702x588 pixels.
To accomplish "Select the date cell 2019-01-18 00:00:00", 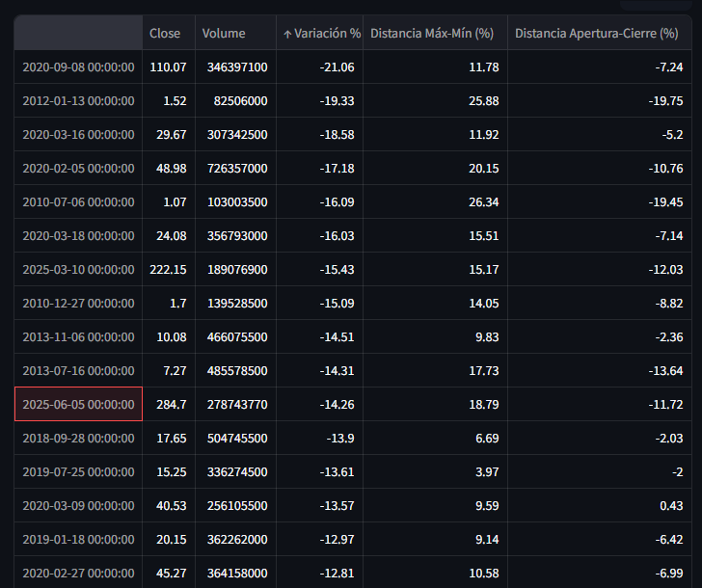I will click(x=78, y=539).
